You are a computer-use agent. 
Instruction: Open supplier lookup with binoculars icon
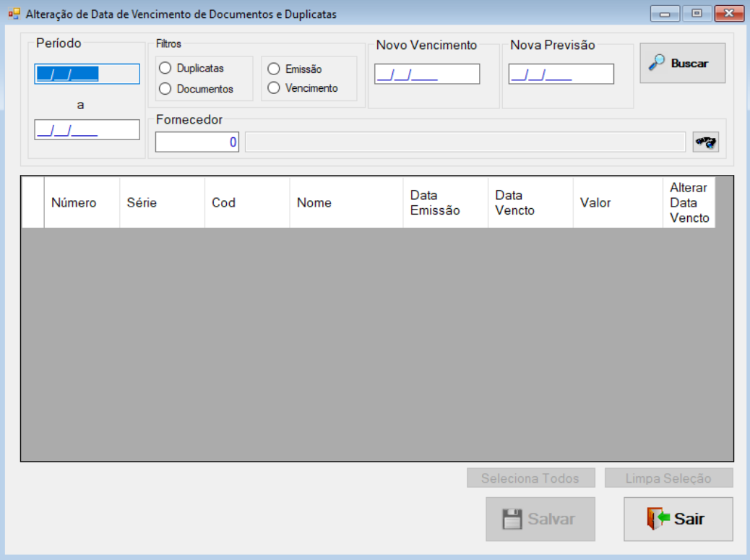click(705, 142)
